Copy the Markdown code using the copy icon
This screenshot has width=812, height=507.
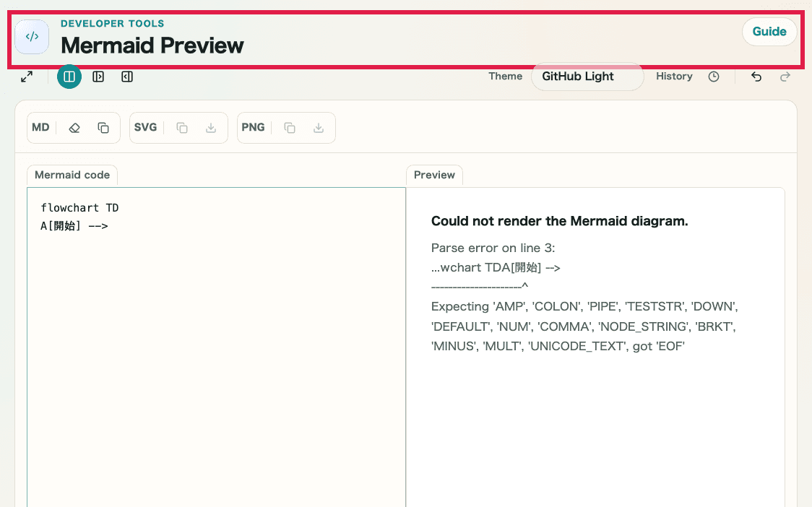[x=103, y=127]
